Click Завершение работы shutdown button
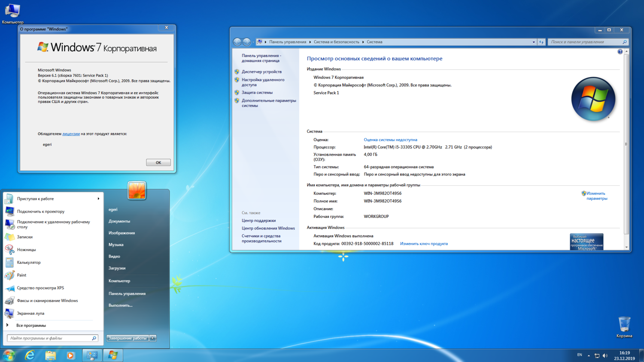 click(x=128, y=338)
